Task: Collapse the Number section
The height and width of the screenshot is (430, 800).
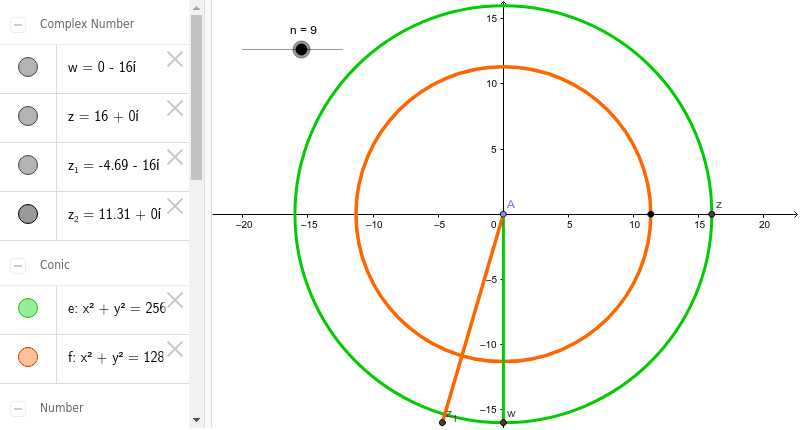Action: coord(18,409)
